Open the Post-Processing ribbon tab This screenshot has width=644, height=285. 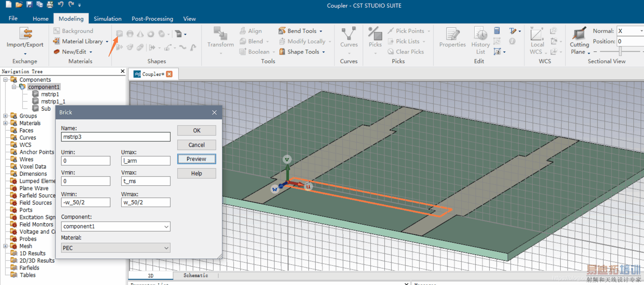coord(152,18)
